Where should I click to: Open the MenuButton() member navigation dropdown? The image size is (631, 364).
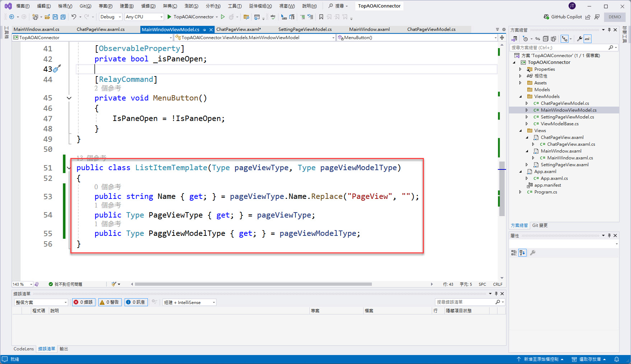coord(417,37)
